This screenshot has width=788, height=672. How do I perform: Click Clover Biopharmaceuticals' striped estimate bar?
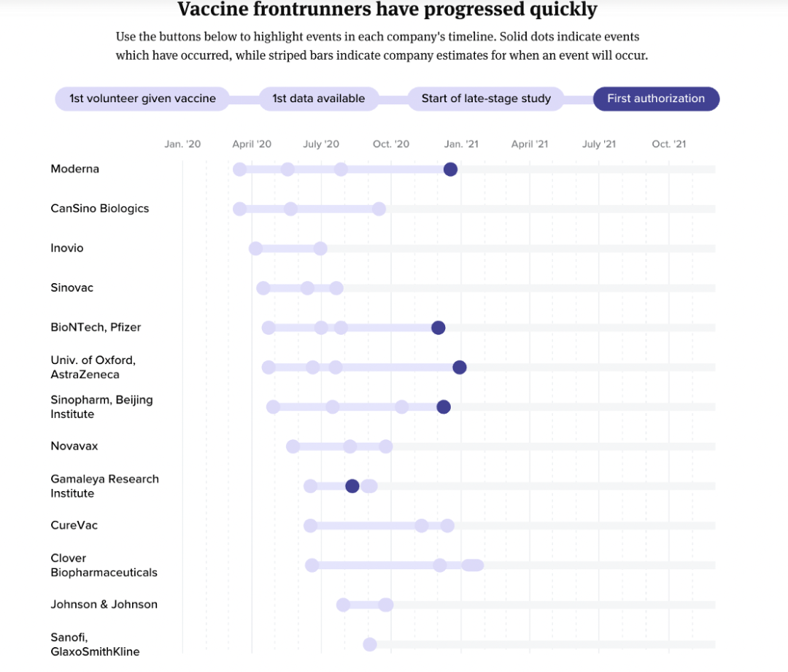[x=472, y=565]
